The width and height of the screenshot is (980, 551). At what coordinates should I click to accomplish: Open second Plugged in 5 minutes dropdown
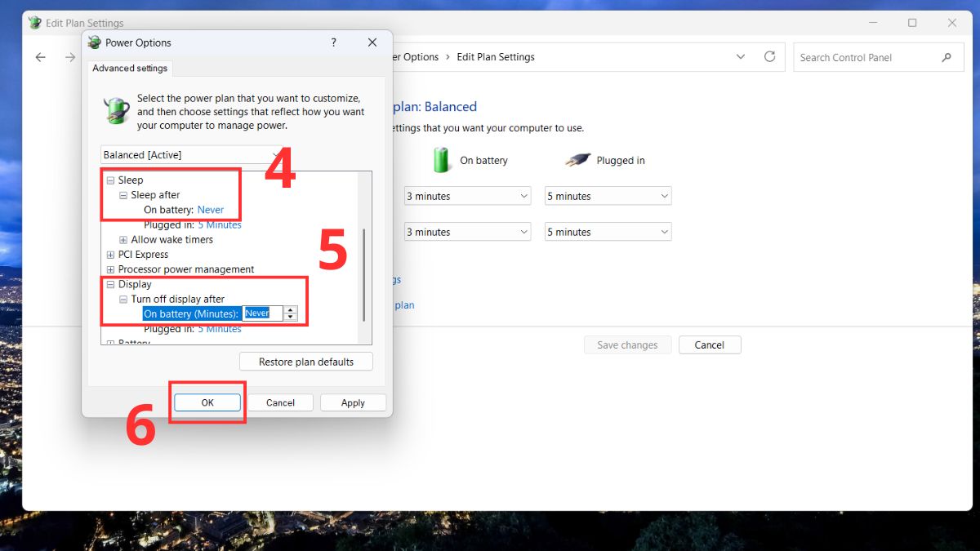[608, 232]
